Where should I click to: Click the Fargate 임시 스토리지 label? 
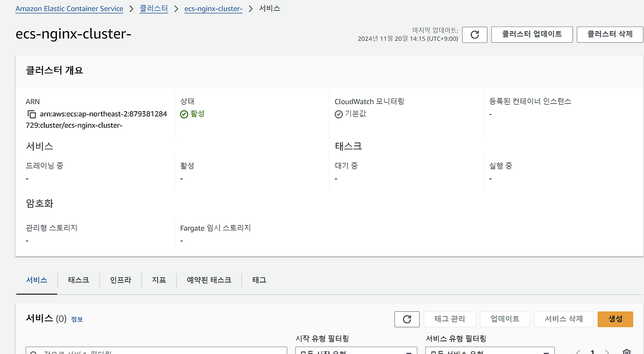215,228
